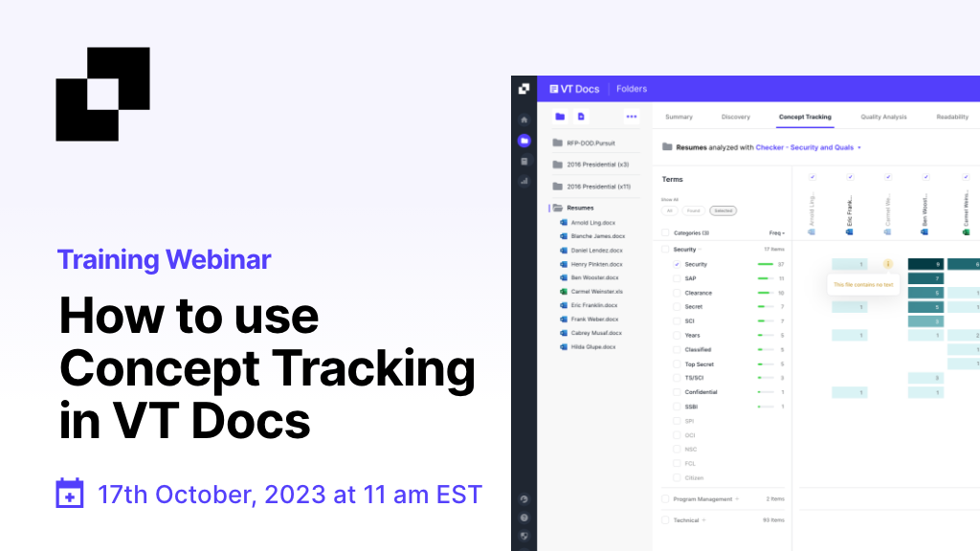Click the frequency bar next to SAP
The image size is (980, 551).
click(x=766, y=278)
